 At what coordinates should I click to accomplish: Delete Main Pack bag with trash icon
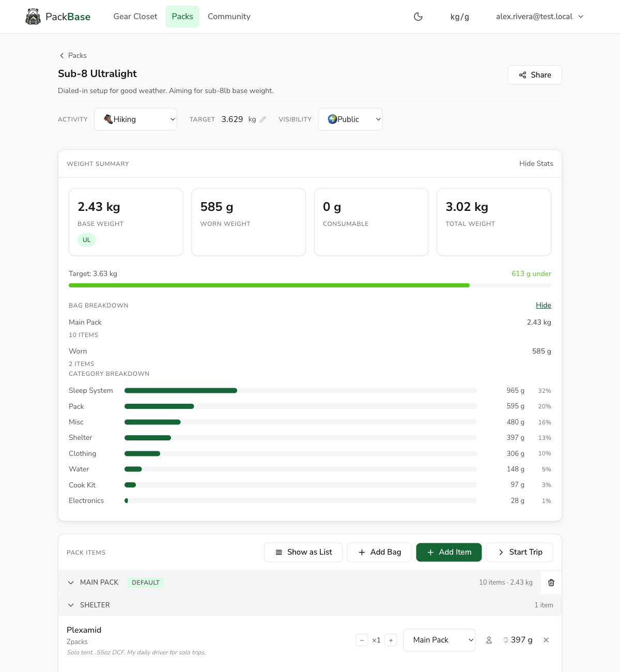pyautogui.click(x=551, y=583)
